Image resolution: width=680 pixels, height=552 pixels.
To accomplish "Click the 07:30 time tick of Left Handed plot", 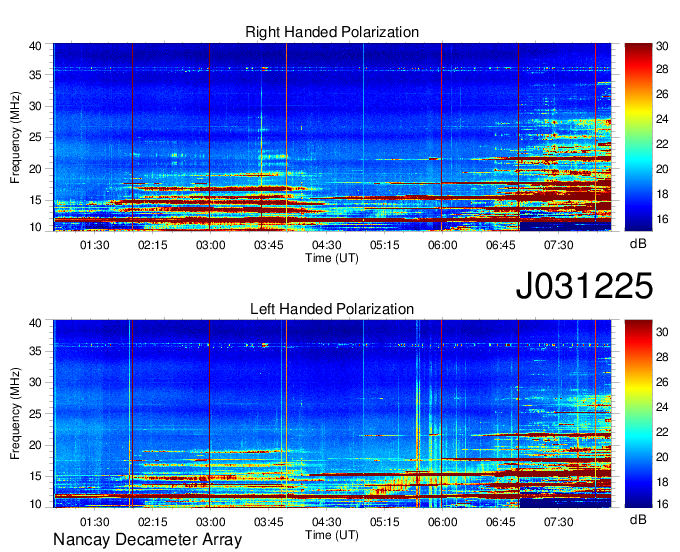I will tap(559, 522).
